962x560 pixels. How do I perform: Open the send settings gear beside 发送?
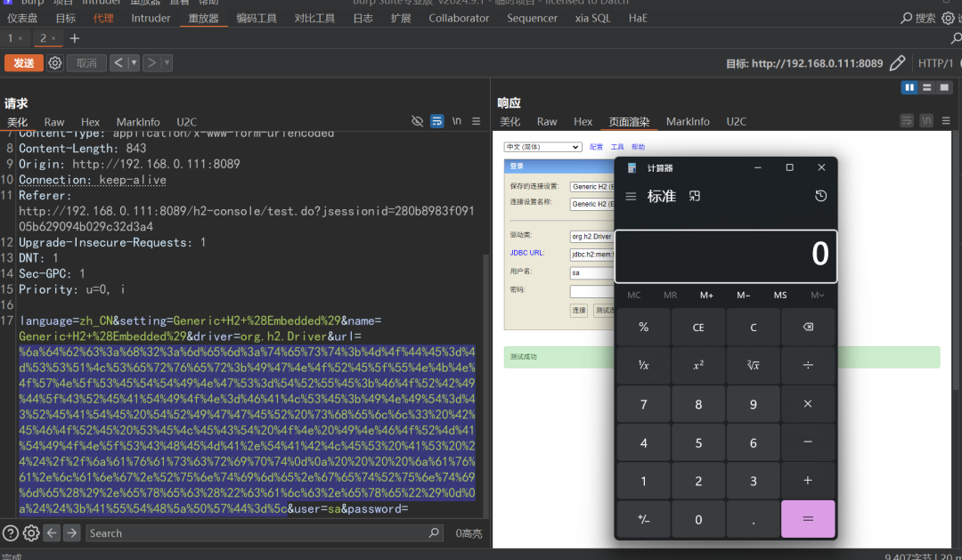pyautogui.click(x=54, y=62)
